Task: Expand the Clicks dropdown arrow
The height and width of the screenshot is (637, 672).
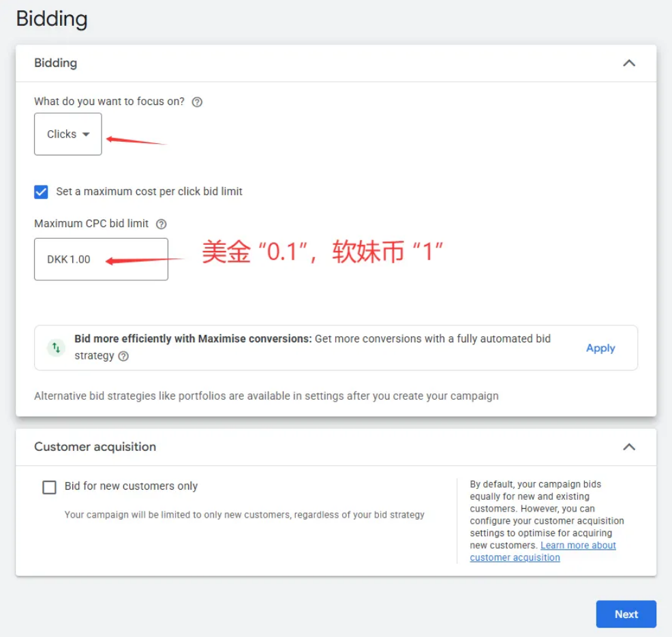Action: pyautogui.click(x=85, y=134)
